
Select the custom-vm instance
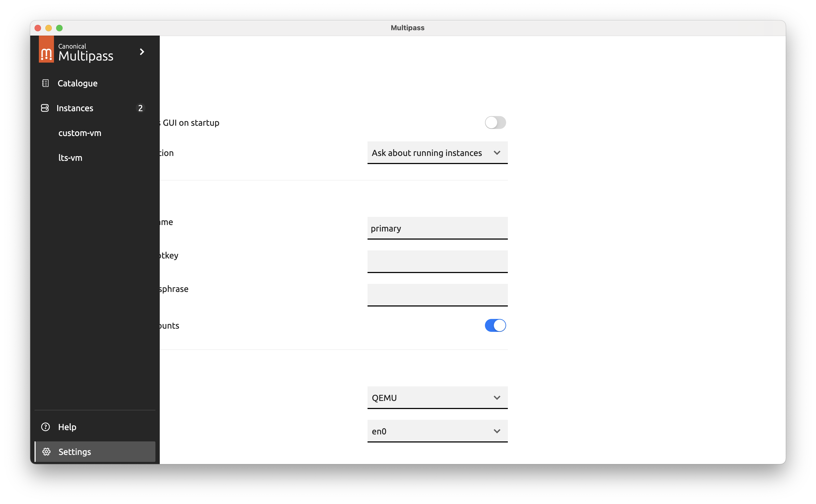[80, 133]
